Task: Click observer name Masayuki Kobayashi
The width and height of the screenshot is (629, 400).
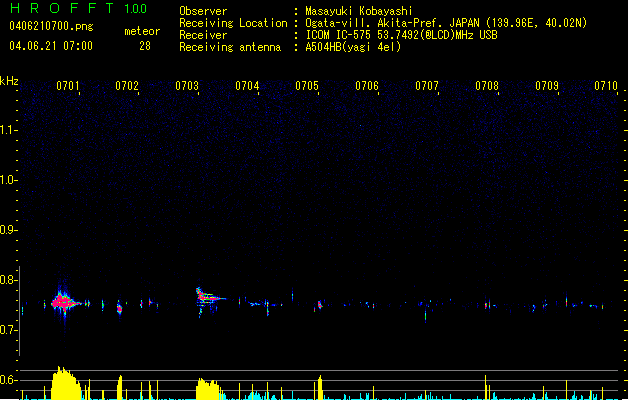Action: pos(359,11)
